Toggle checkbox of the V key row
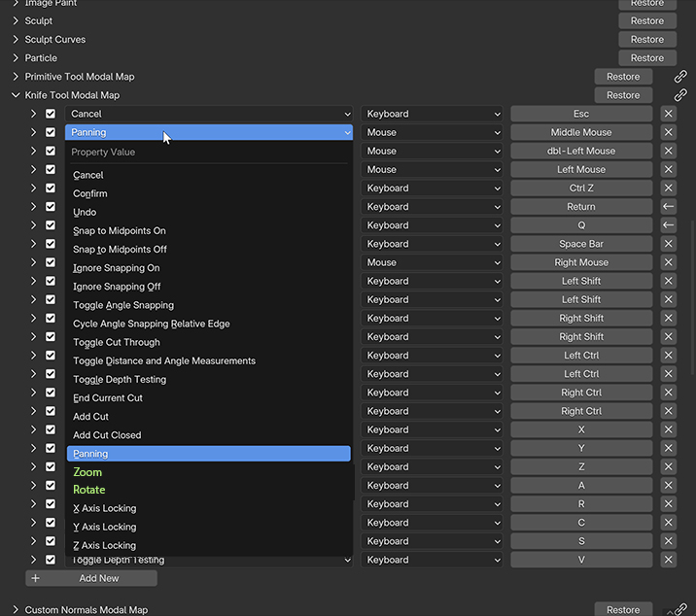696x616 pixels. (51, 560)
